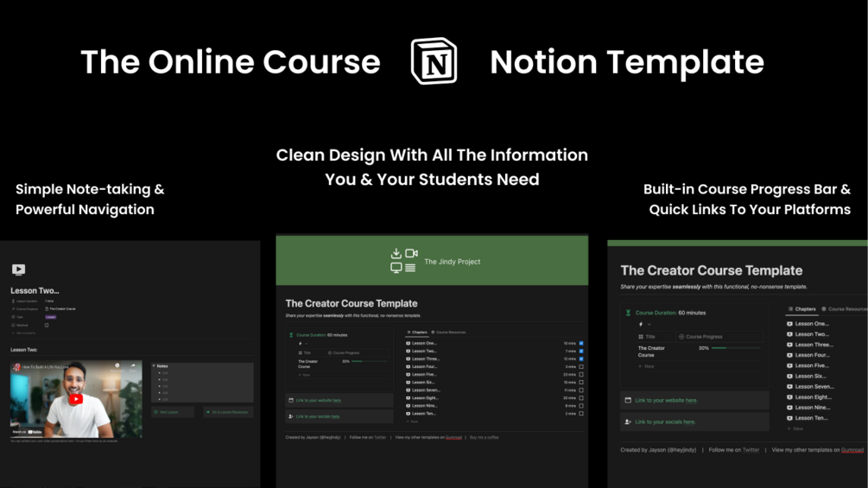Click the lightning bolt icon in the right page
Viewport: 868px width, 488px height.
(x=641, y=324)
